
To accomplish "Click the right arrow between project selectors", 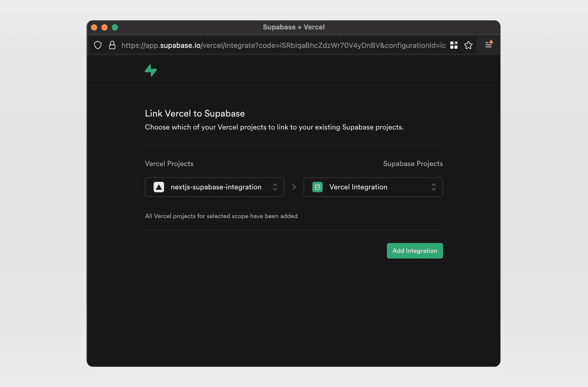I will point(294,187).
